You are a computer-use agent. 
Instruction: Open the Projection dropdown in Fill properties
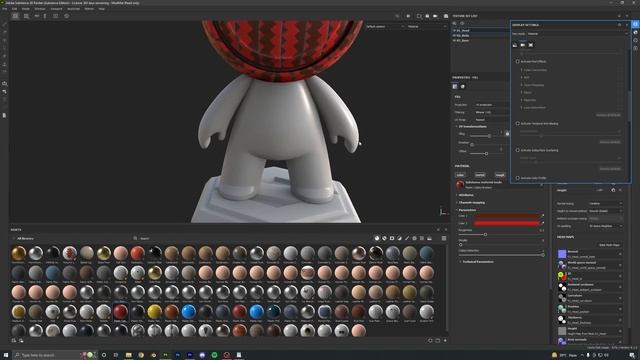[x=492, y=105]
